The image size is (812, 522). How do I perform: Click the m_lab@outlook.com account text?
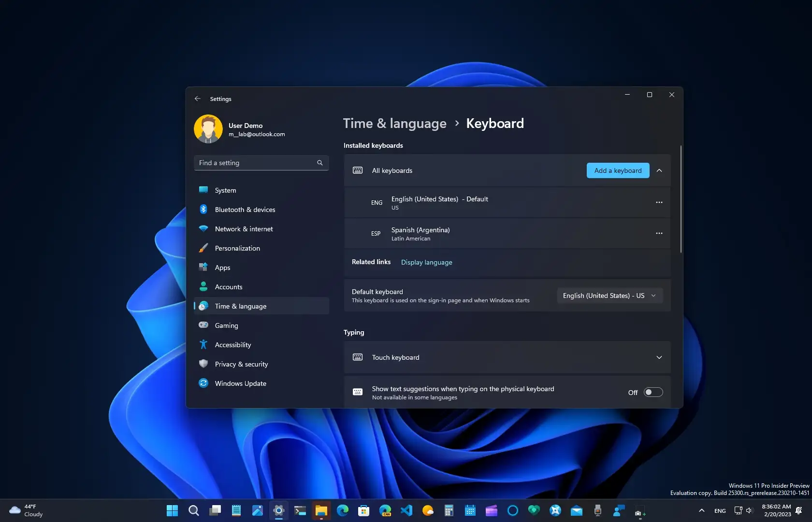coord(257,134)
